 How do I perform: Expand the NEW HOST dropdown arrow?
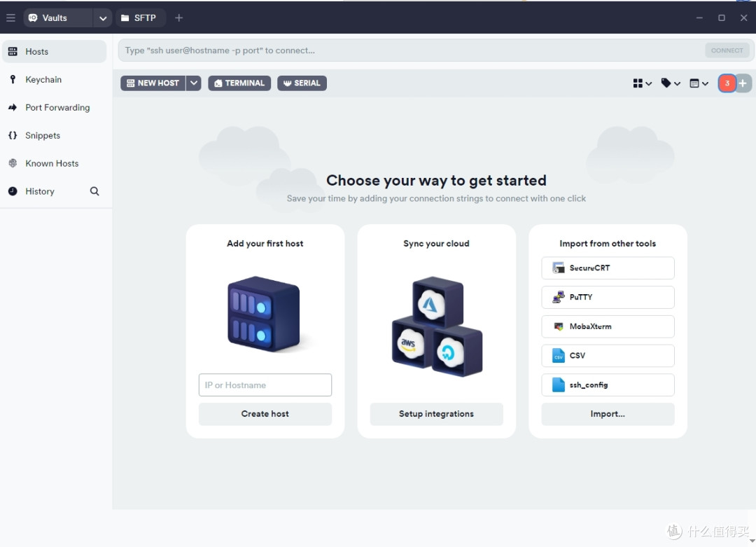tap(194, 83)
